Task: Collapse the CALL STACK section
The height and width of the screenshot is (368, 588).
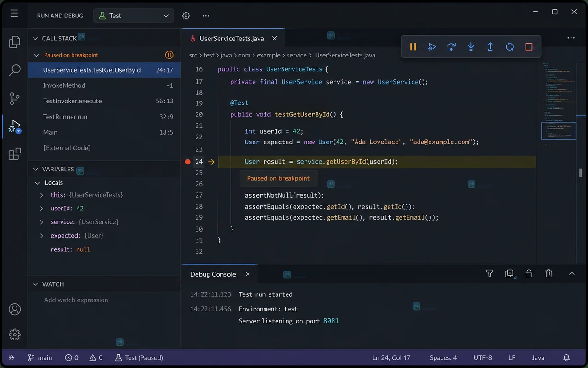Action: (x=35, y=39)
